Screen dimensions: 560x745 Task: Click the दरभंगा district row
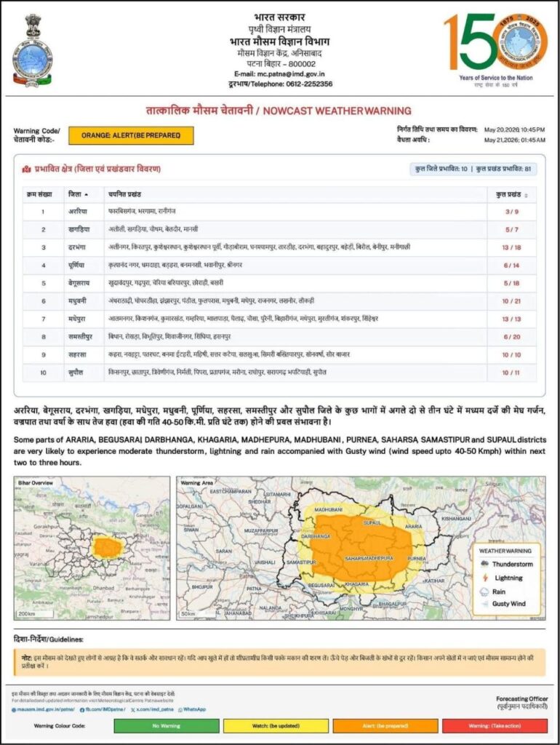point(280,247)
